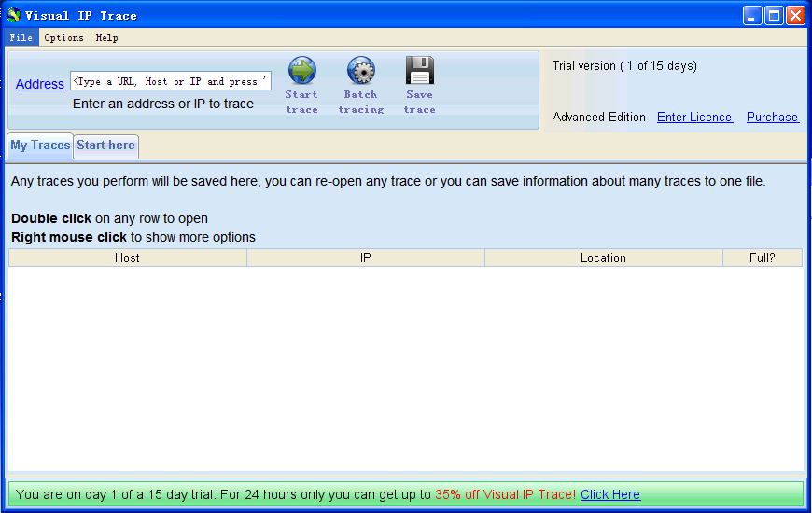Sort traces by the IP column header

pos(366,257)
